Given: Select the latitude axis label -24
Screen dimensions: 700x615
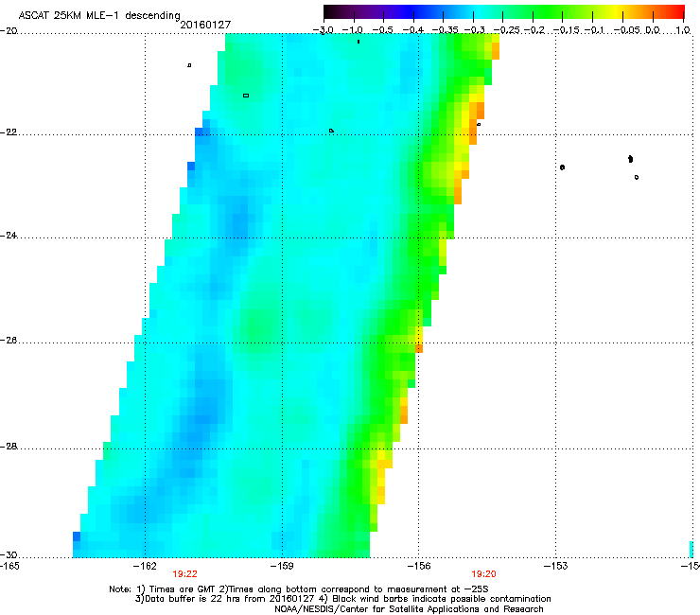Looking at the screenshot, I should pyautogui.click(x=9, y=236).
